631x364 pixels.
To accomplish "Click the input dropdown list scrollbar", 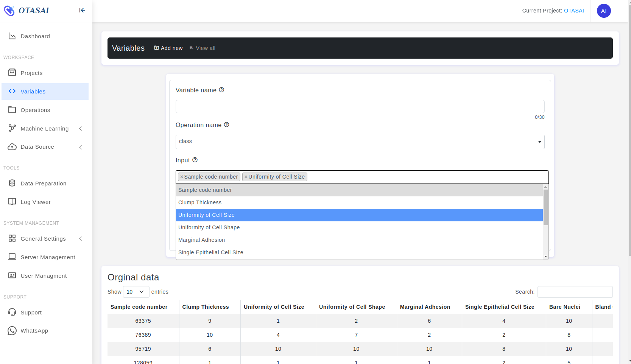I will coord(545,207).
